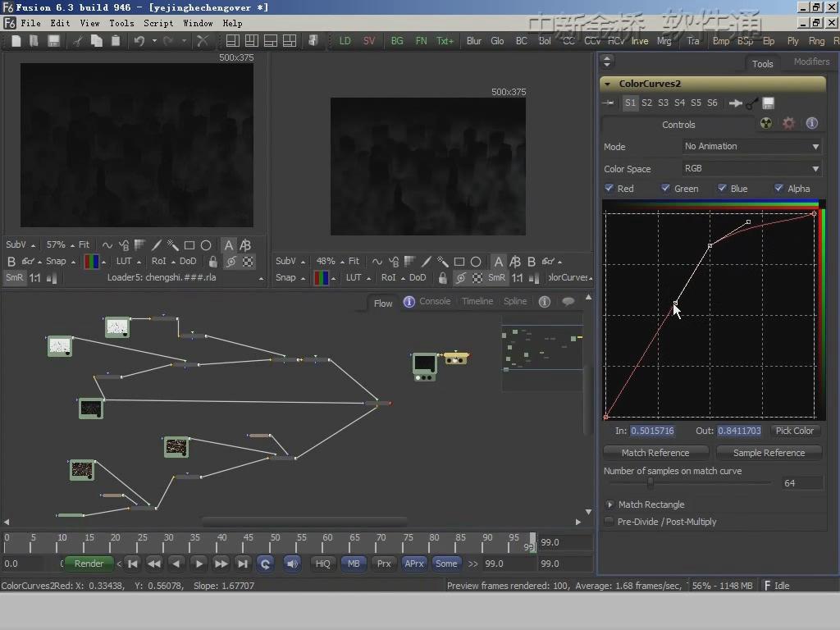Click the Undo arrow icon
The image size is (840, 630).
click(x=139, y=41)
